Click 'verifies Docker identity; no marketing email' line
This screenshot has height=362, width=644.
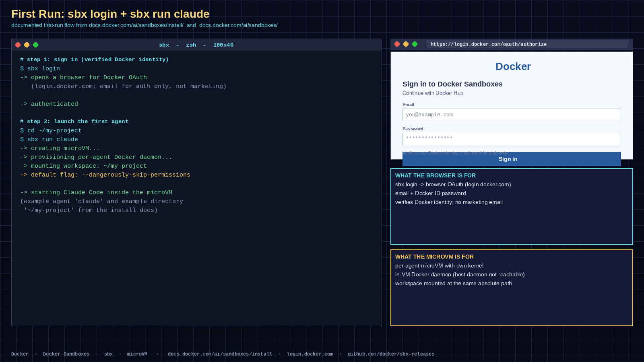[x=449, y=202]
